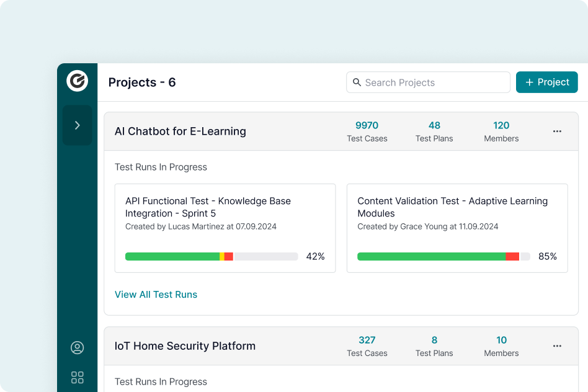
Task: Click the 10 Members count
Action: pyautogui.click(x=501, y=346)
